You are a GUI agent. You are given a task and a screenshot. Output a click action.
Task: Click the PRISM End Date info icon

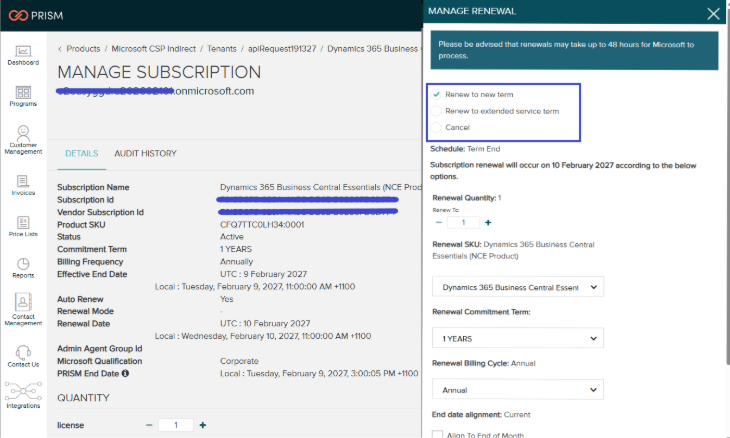click(x=125, y=373)
